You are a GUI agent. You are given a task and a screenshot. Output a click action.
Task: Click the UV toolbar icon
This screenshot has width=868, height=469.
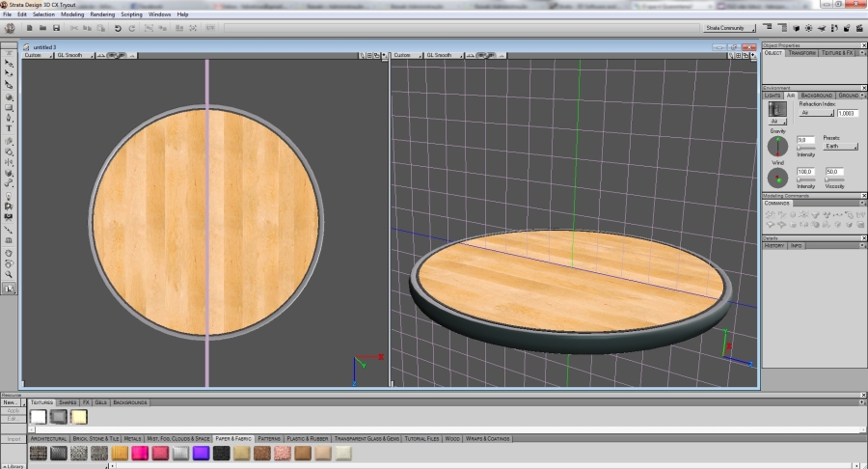click(x=210, y=28)
